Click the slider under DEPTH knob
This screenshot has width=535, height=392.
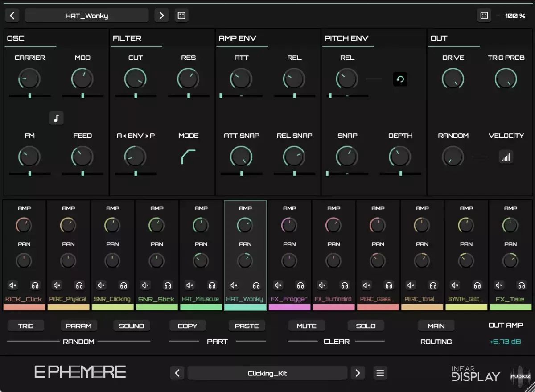[400, 173]
